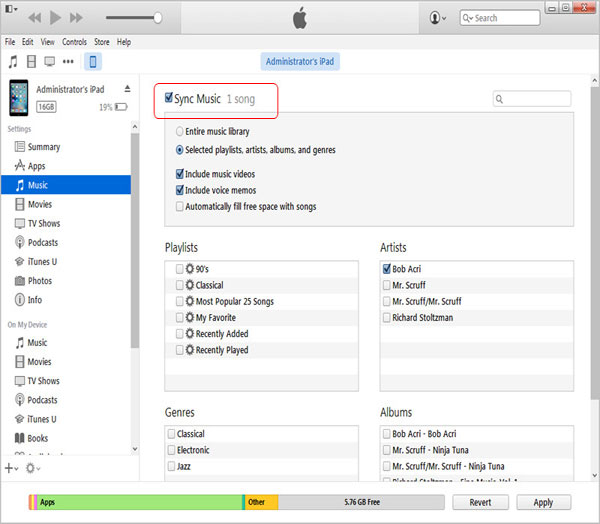Click the Other segment of storage bar
Screen dimensions: 600x524
click(261, 502)
